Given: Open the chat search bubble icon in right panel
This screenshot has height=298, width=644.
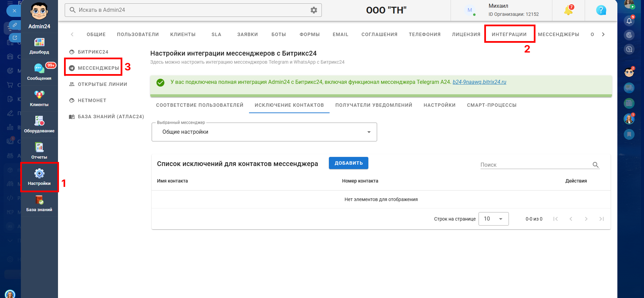Looking at the screenshot, I should tap(629, 49).
